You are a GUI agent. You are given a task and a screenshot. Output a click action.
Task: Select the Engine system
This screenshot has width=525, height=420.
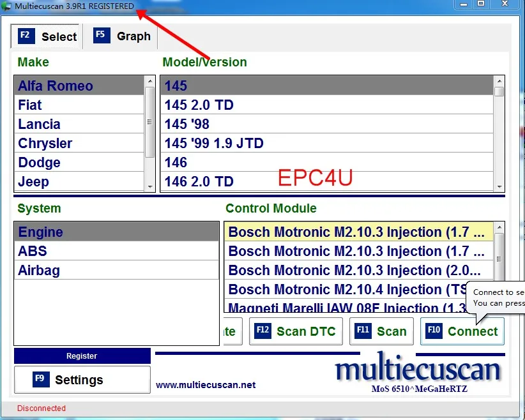pyautogui.click(x=116, y=232)
